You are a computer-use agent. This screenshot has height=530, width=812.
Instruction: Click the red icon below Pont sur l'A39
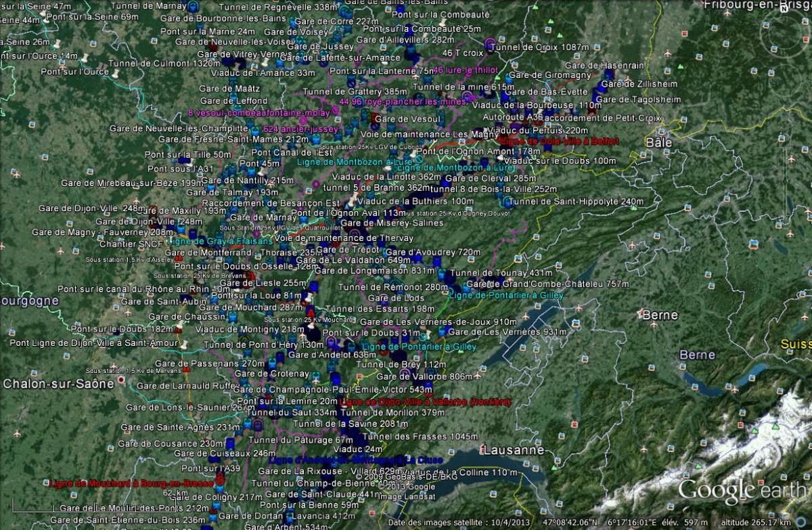coord(220,479)
